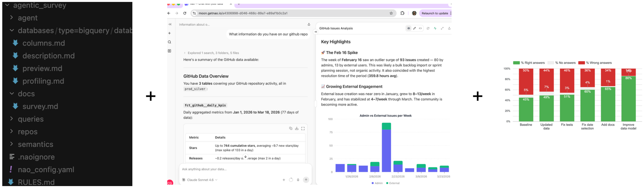
Task: Maximize the GitHub Issues Analysis panel
Action: pos(442,28)
